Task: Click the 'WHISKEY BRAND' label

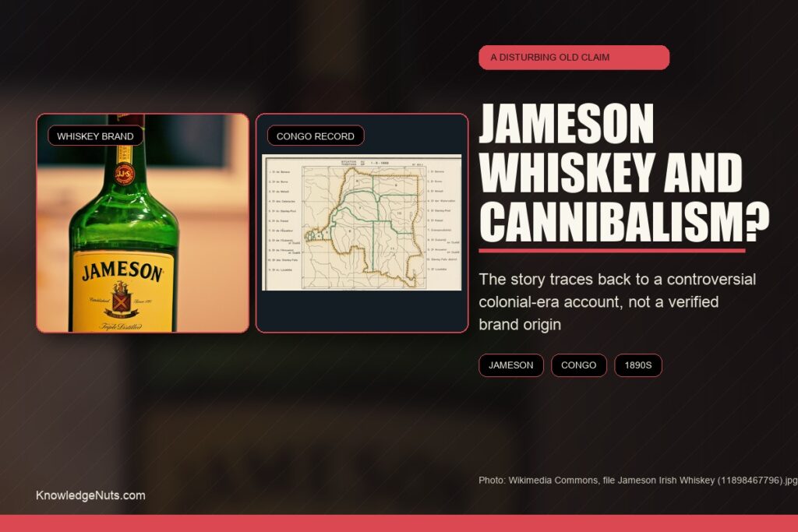Action: point(95,136)
